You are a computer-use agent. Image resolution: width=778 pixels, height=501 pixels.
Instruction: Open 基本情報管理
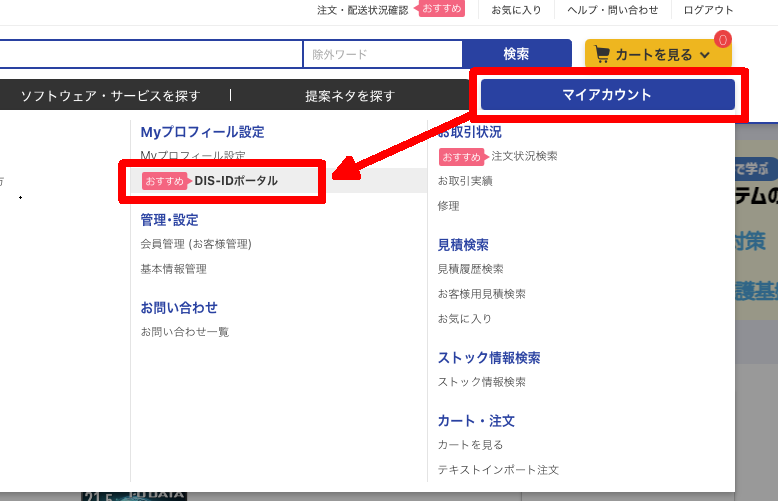click(174, 269)
